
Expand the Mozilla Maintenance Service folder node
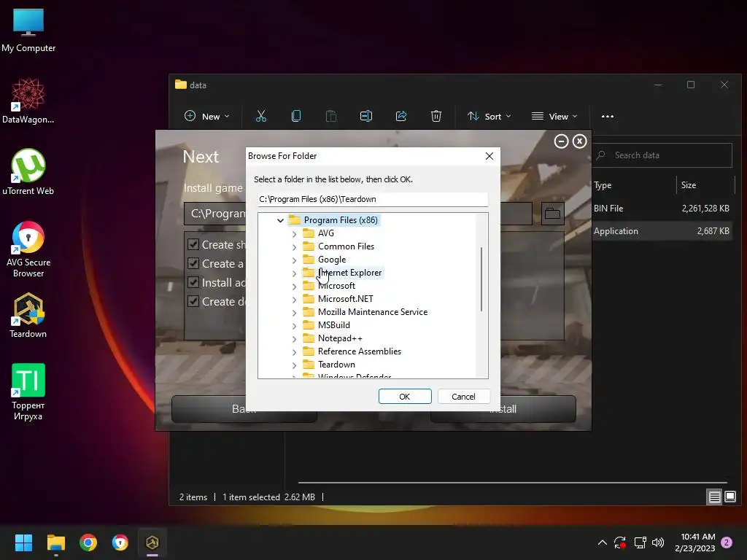[x=294, y=313]
